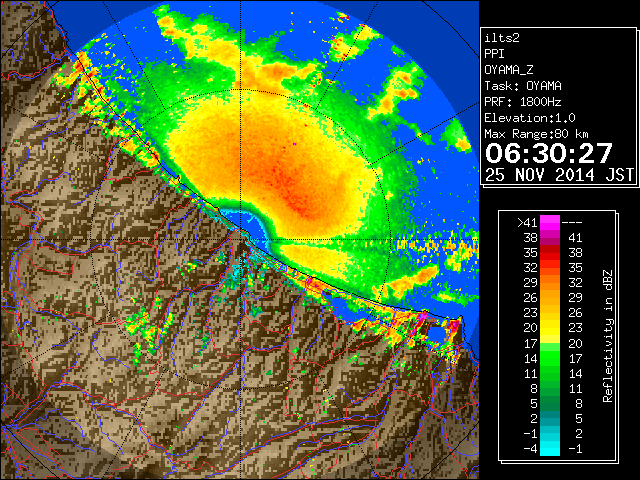Select the 'PPI' scan type text

[494, 54]
